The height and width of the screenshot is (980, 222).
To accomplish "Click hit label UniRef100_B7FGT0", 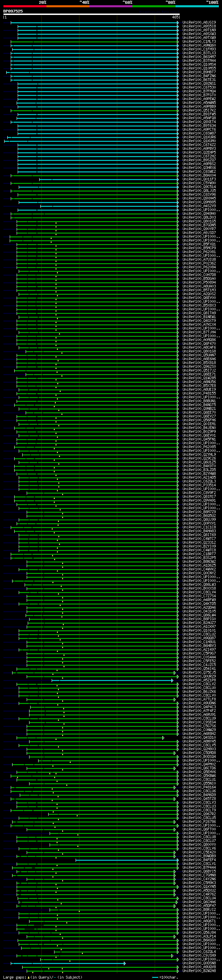I will coord(199,95).
